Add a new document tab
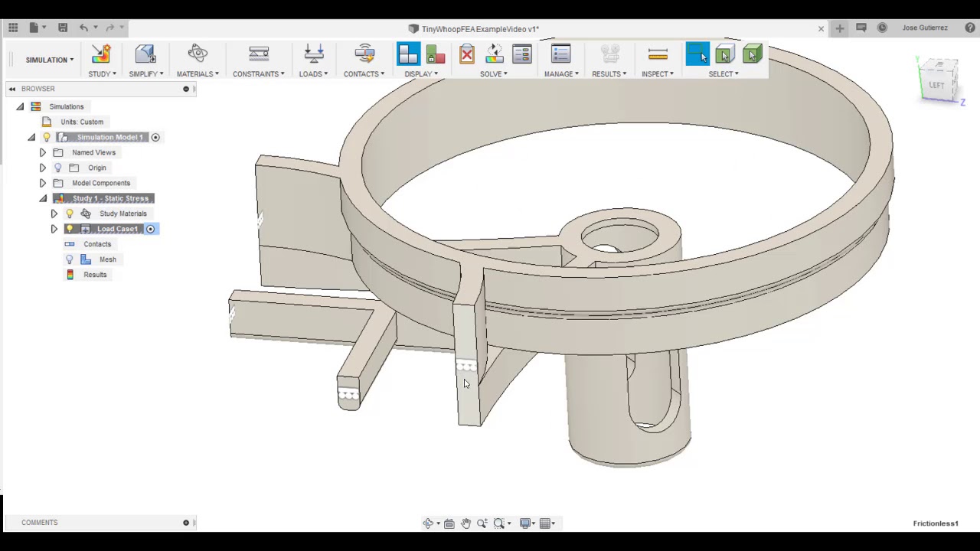 click(840, 28)
